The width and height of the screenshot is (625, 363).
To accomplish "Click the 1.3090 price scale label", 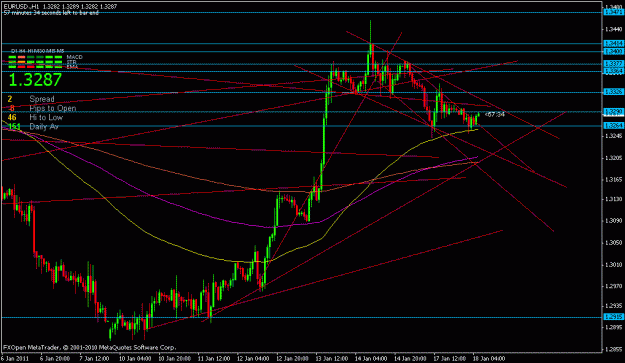I will coord(613,220).
